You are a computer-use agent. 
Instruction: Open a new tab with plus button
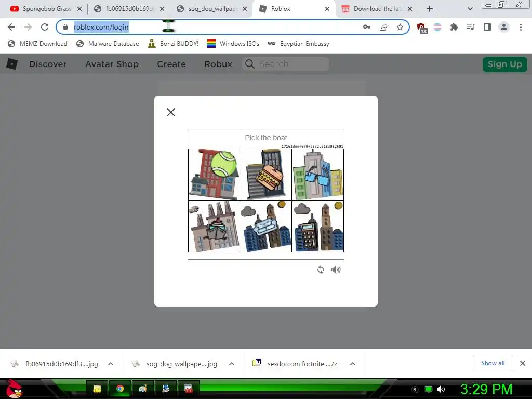[x=430, y=9]
